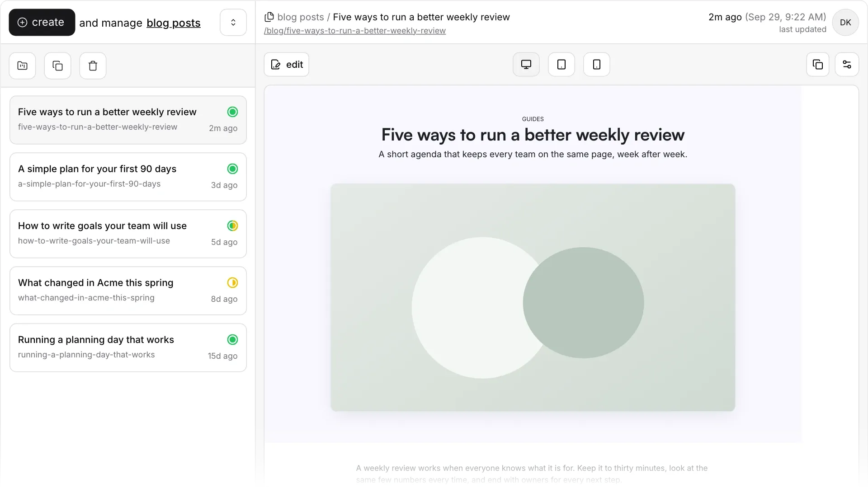Image resolution: width=868 pixels, height=488 pixels.
Task: Click the copy icon next to the settings sliders
Action: tap(817, 65)
